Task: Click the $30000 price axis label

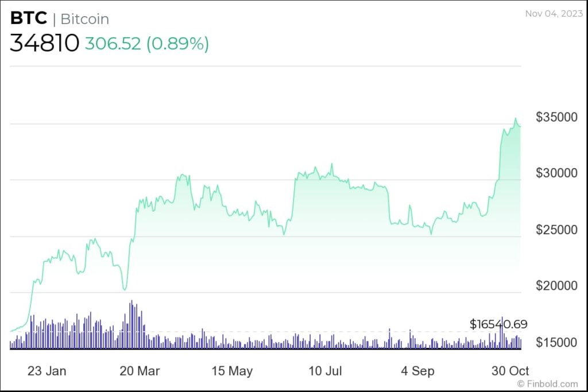Action: click(556, 173)
